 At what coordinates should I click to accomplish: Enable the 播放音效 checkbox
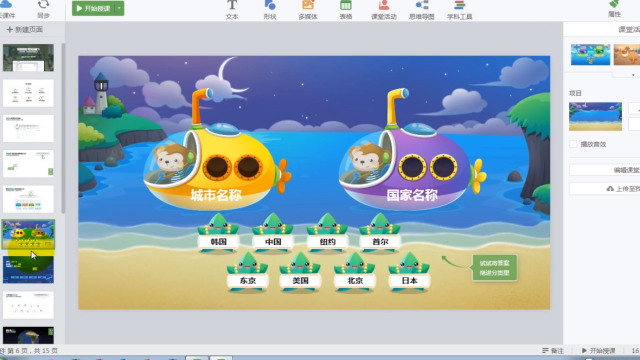[573, 144]
